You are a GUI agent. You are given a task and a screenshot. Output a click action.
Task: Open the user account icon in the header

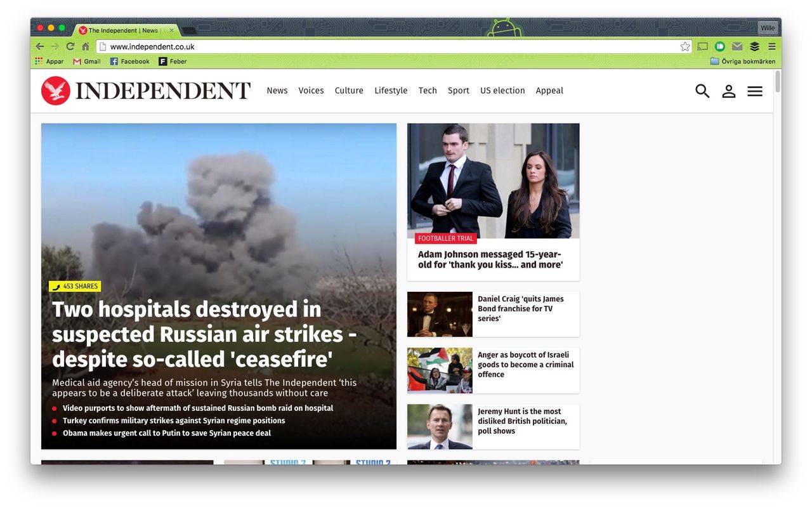[728, 91]
